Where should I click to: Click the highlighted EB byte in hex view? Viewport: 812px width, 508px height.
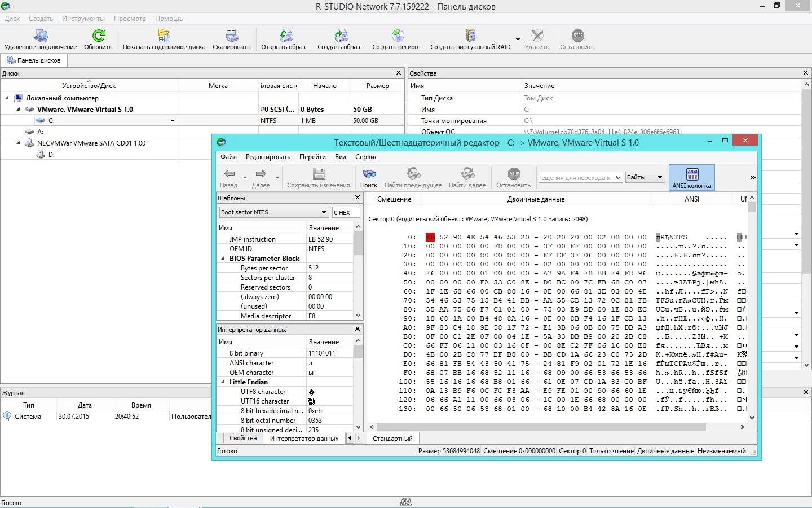pyautogui.click(x=430, y=237)
